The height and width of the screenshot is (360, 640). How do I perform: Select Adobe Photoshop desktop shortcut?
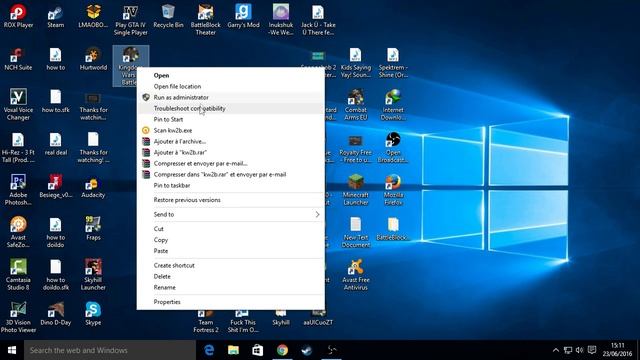pyautogui.click(x=18, y=189)
